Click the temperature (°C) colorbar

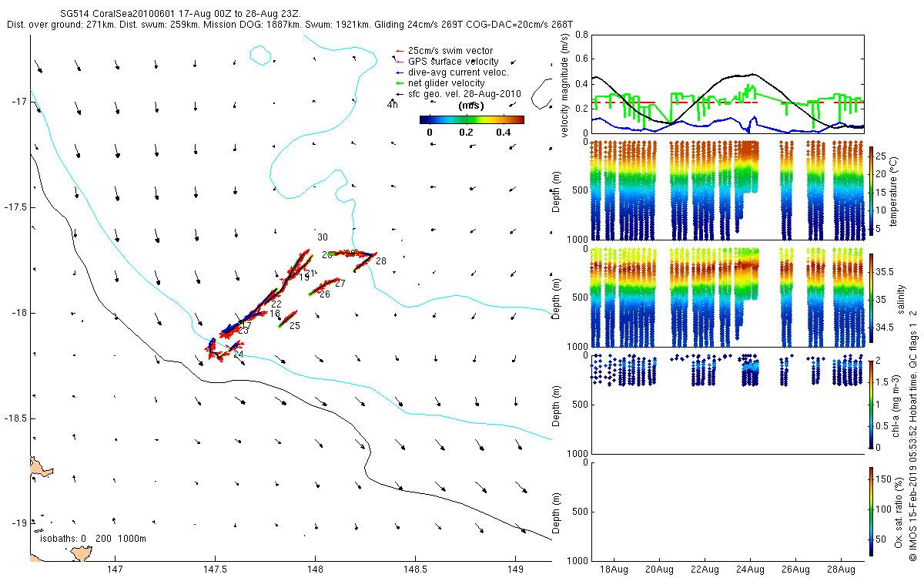click(x=871, y=190)
